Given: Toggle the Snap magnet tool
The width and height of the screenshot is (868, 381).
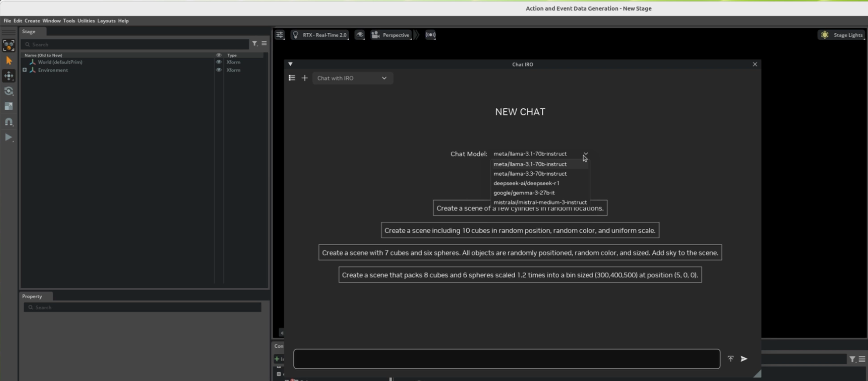Looking at the screenshot, I should 9,122.
